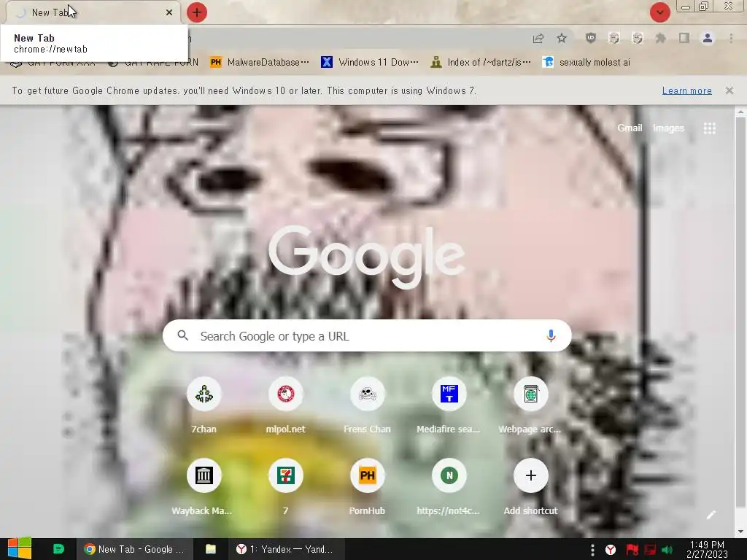Click the Yandex tray icon
The height and width of the screenshot is (560, 747).
[611, 550]
